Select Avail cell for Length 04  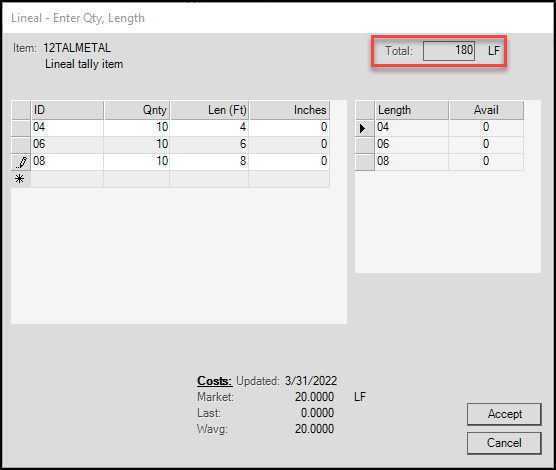point(486,128)
